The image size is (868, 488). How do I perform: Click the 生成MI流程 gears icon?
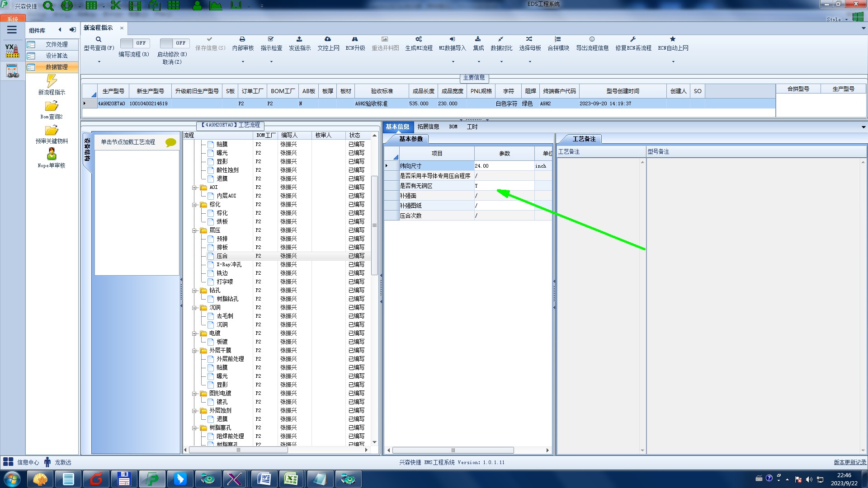(419, 39)
